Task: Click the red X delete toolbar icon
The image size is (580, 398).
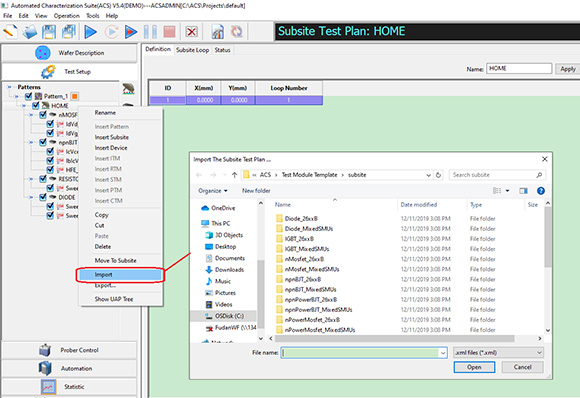Action: click(191, 32)
